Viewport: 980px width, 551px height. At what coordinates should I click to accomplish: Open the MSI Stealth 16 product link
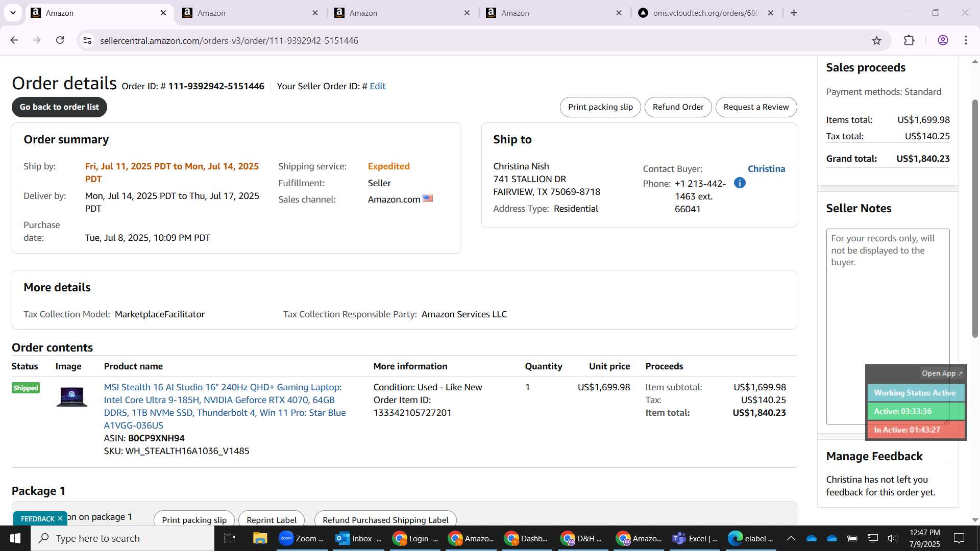pyautogui.click(x=225, y=406)
